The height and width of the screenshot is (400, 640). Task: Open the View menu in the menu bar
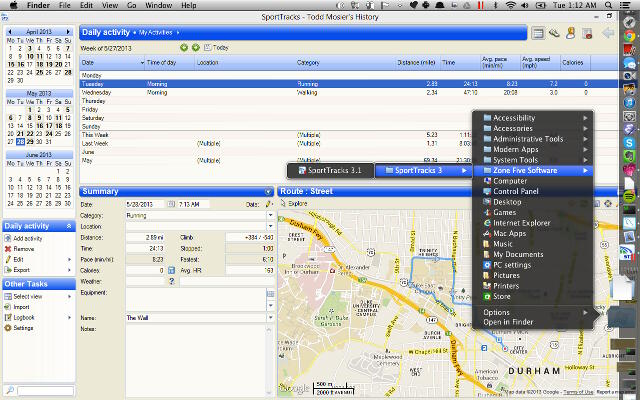tap(109, 5)
